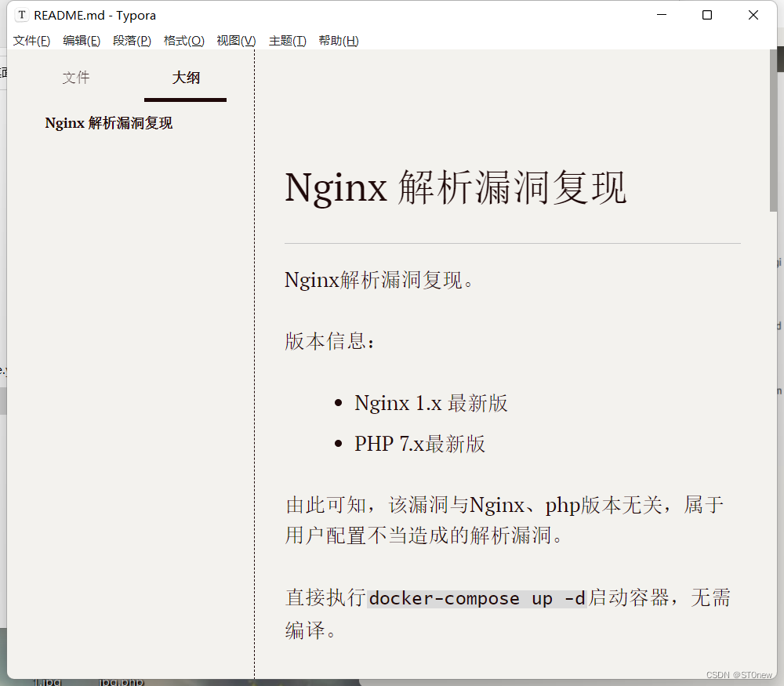Close the Typora window
Screen dimensions: 784x686
pyautogui.click(x=753, y=15)
